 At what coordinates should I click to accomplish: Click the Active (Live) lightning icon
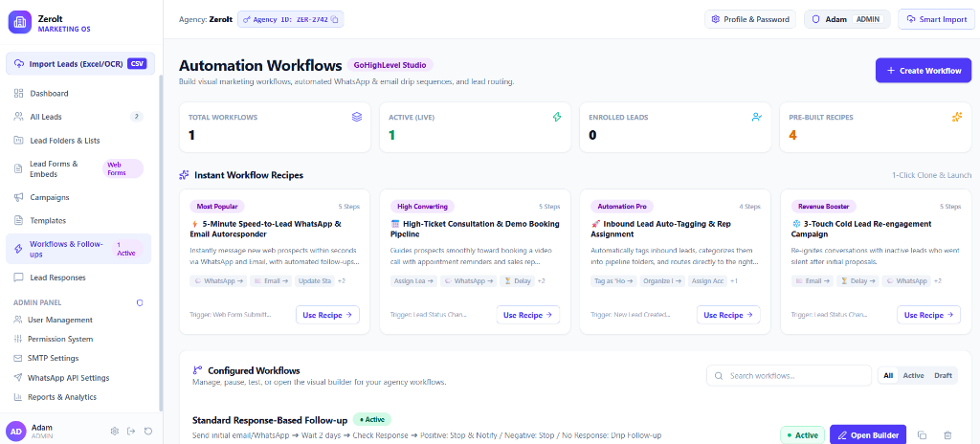pos(557,117)
